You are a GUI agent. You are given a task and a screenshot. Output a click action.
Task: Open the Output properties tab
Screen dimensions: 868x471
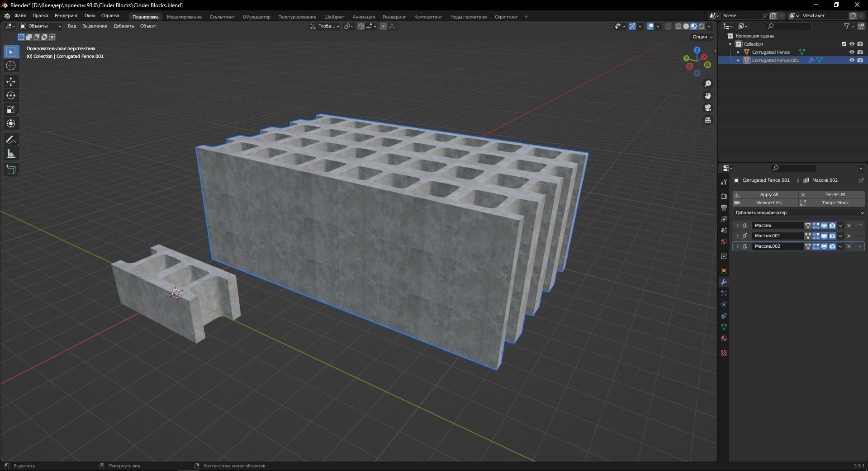pyautogui.click(x=724, y=207)
